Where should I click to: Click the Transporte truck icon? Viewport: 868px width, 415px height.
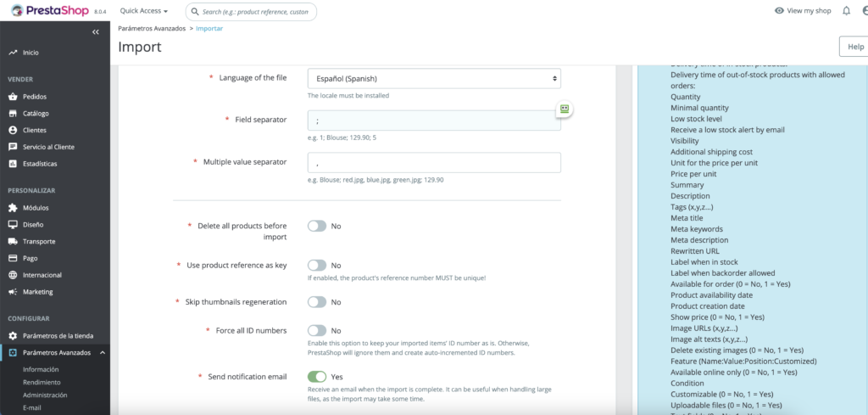point(13,242)
